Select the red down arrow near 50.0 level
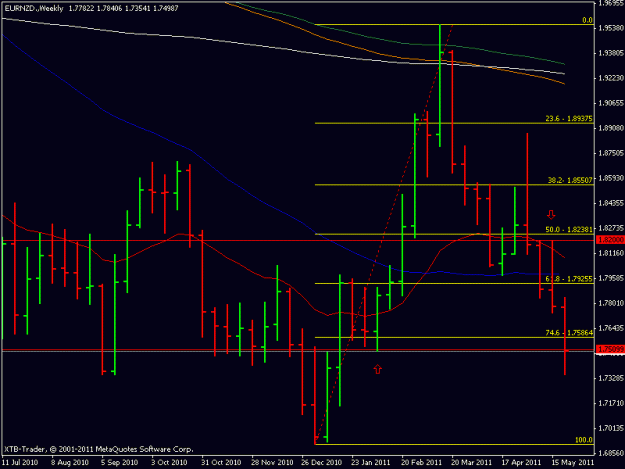 coord(551,215)
